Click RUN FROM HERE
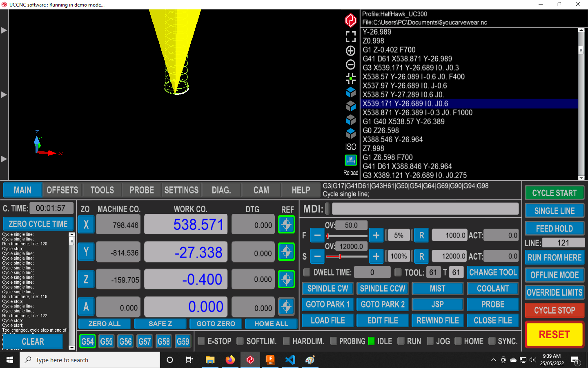The image size is (588, 368). (x=554, y=258)
